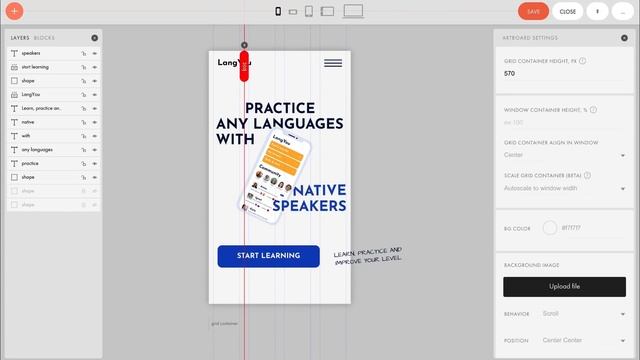Select the 'LangYou' layer

pos(54,95)
